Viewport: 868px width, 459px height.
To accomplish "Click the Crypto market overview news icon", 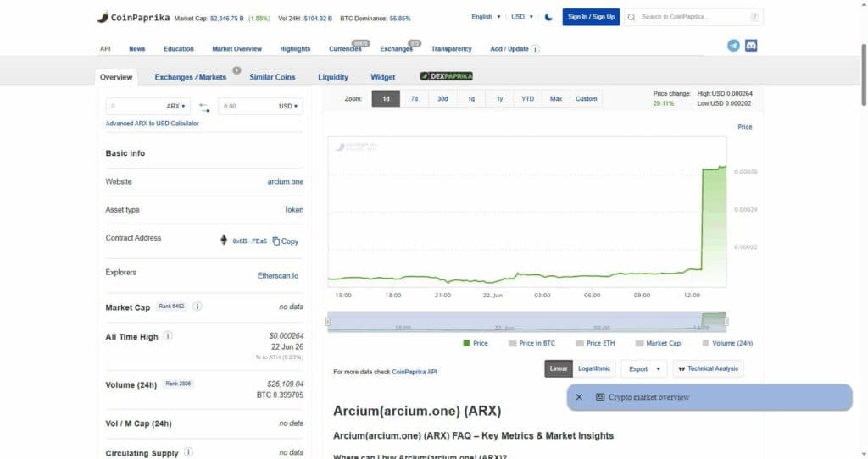I will coord(600,397).
